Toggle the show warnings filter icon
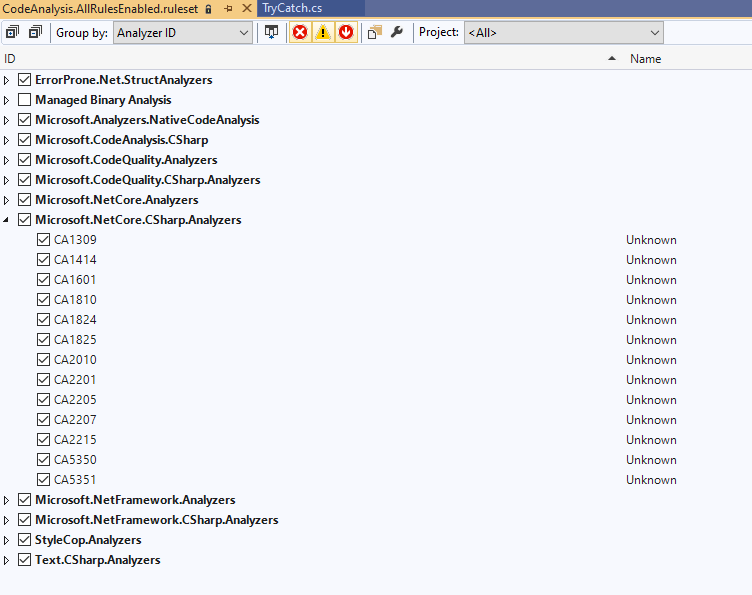Screen dimensions: 752x595 pyautogui.click(x=323, y=33)
